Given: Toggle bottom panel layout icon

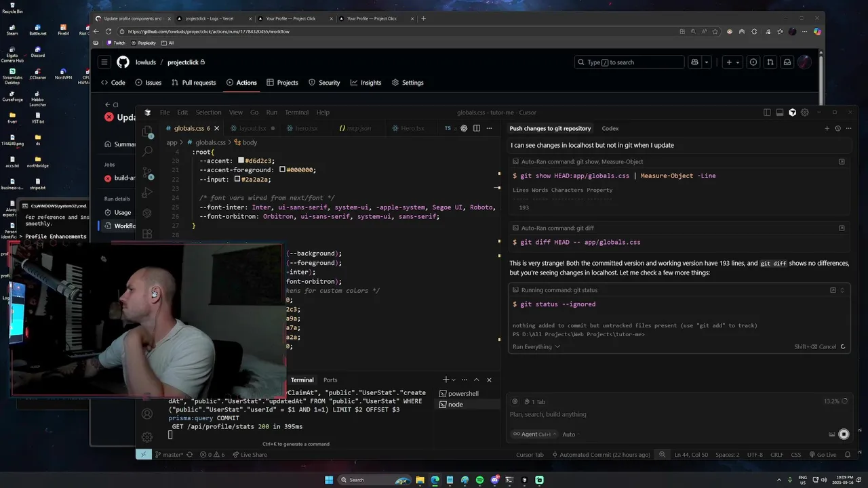Looking at the screenshot, I should [780, 113].
